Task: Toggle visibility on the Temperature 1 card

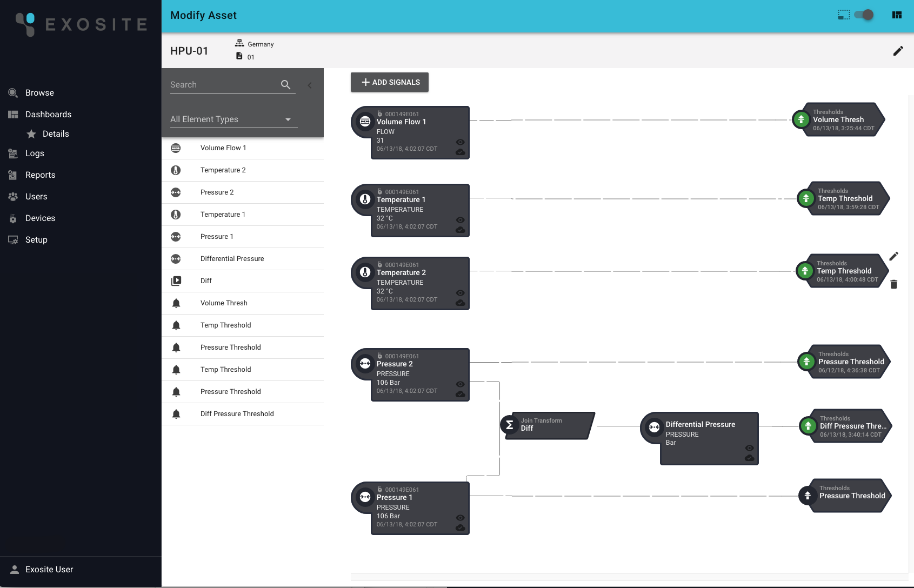Action: point(460,220)
